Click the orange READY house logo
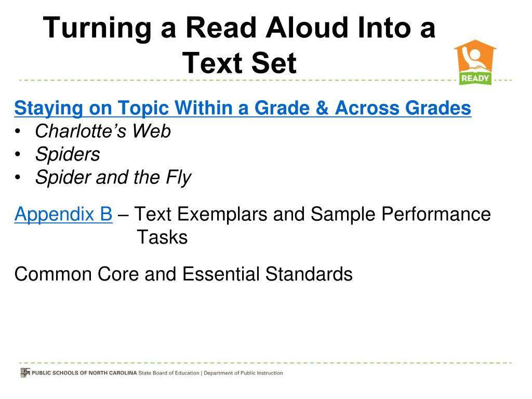This screenshot has width=532, height=399. tap(475, 62)
